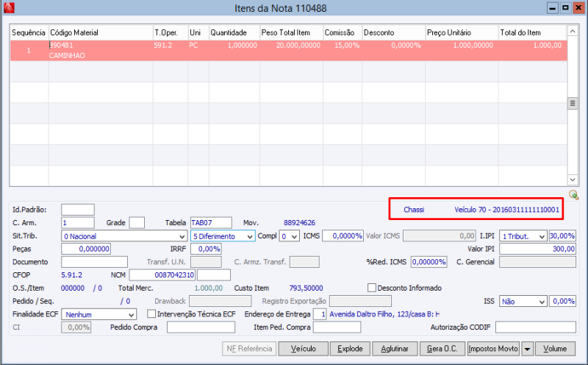Expand the Finalidade ECF Nenhum dropdown
Image resolution: width=588 pixels, height=365 pixels.
coord(132,315)
